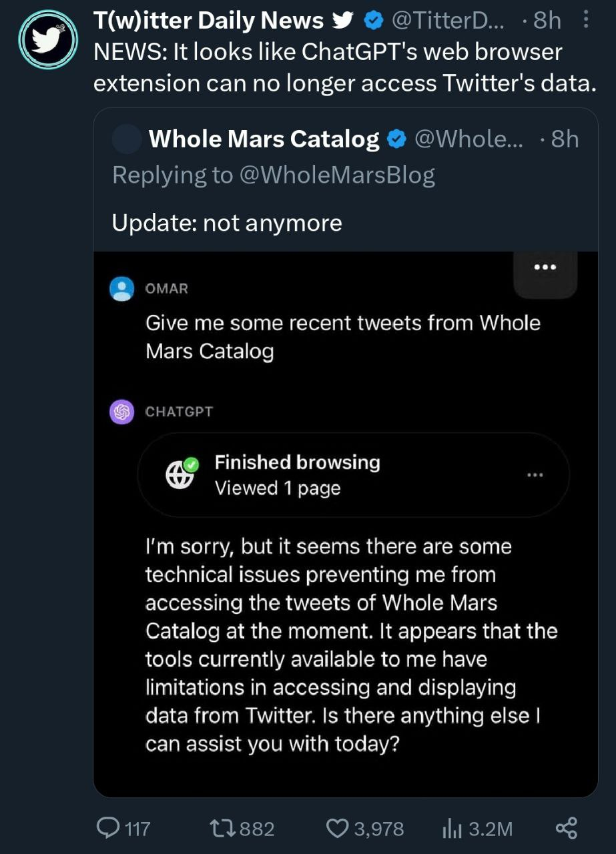The image size is (616, 854).
Task: Expand the Finished browsing card options dots
Action: pos(535,475)
